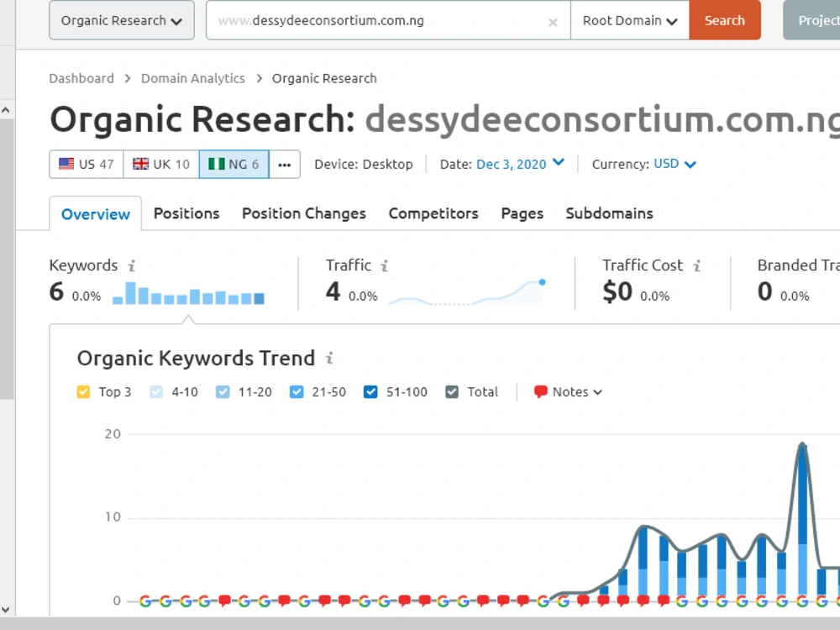
Task: Click Organic Keywords Trend info icon
Action: pyautogui.click(x=330, y=358)
